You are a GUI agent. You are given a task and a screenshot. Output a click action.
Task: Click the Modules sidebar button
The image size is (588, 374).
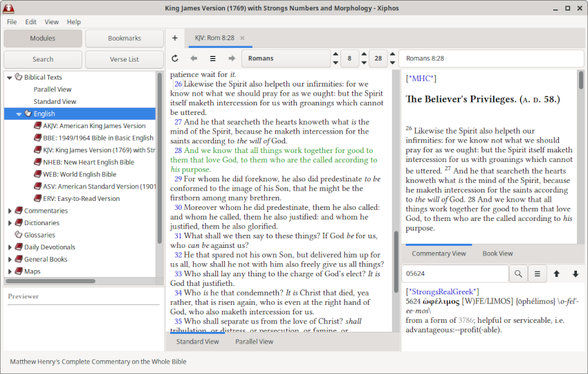click(x=43, y=38)
